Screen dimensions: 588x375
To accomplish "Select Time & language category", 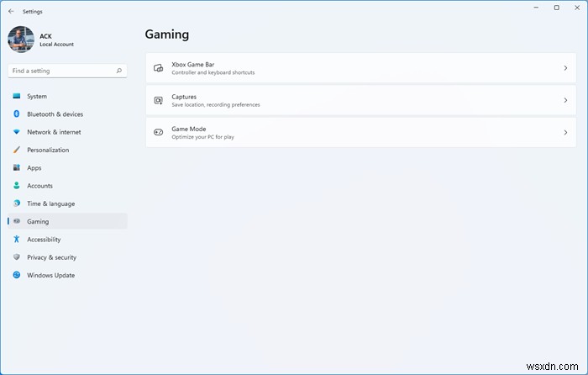I will click(67, 203).
